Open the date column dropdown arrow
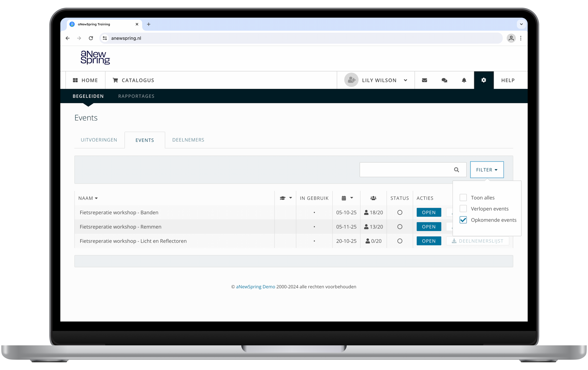 (x=351, y=198)
